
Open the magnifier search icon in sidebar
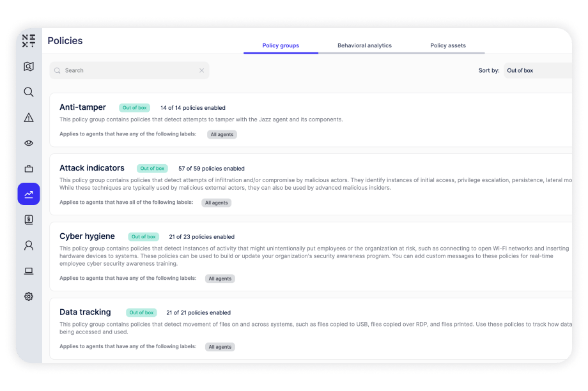pyautogui.click(x=29, y=92)
